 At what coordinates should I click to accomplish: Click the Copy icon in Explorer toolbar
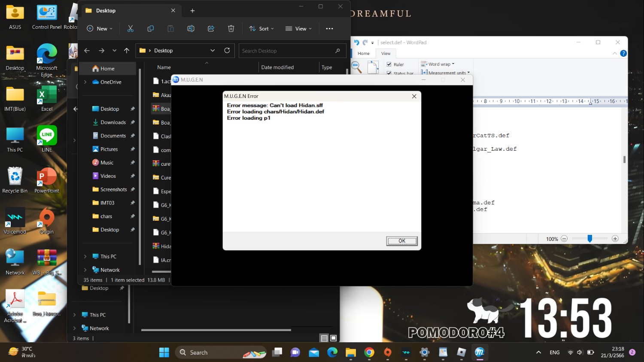point(150,29)
